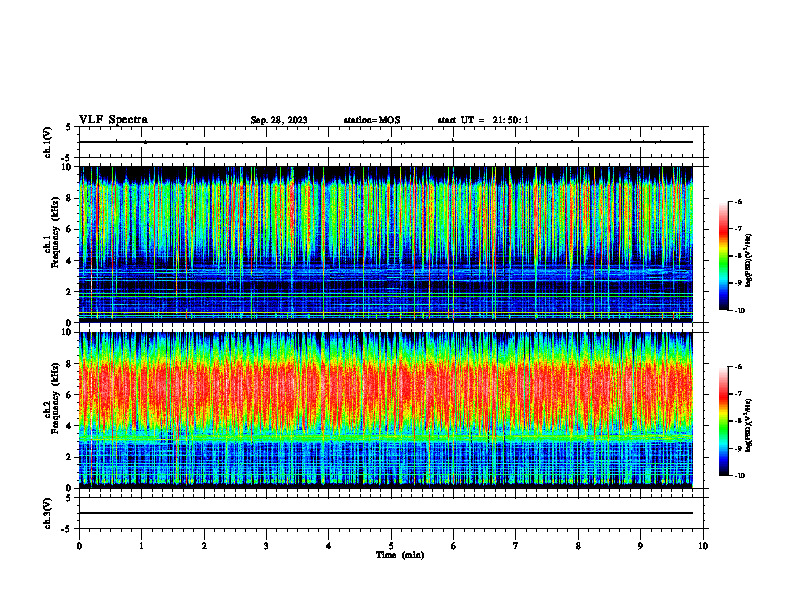
Task: Click the "5" tick on ch.1(V) axis
Action: click(69, 128)
